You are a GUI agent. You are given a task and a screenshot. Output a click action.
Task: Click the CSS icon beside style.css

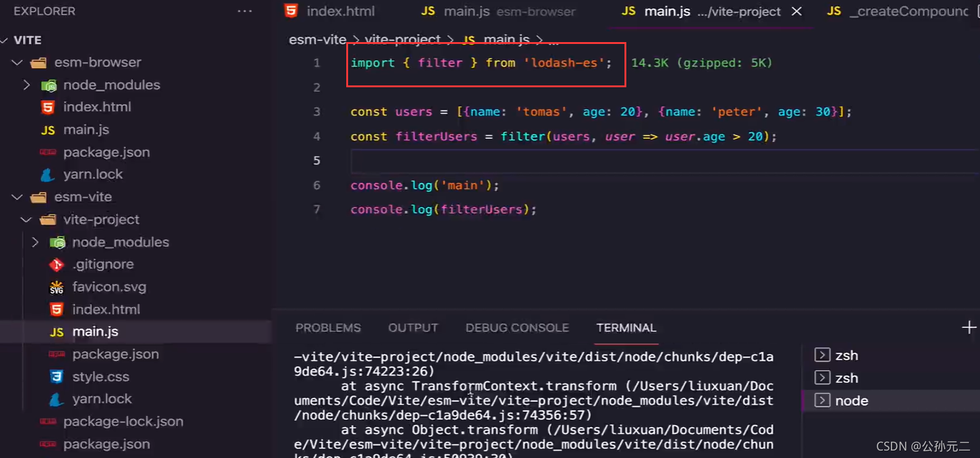56,376
